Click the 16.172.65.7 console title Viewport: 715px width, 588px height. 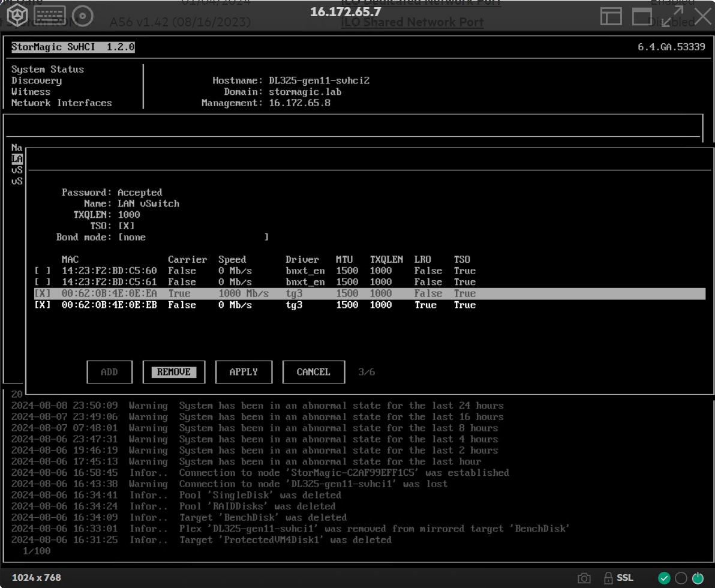(x=346, y=12)
